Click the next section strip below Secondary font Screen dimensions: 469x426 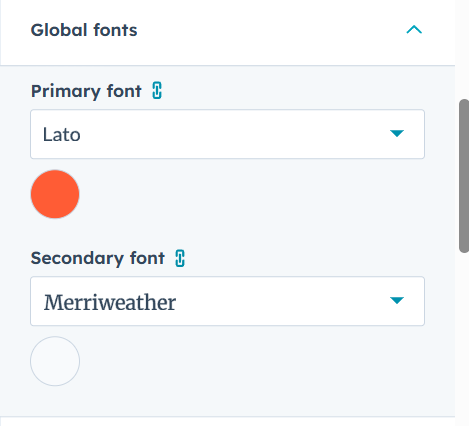[x=227, y=421]
